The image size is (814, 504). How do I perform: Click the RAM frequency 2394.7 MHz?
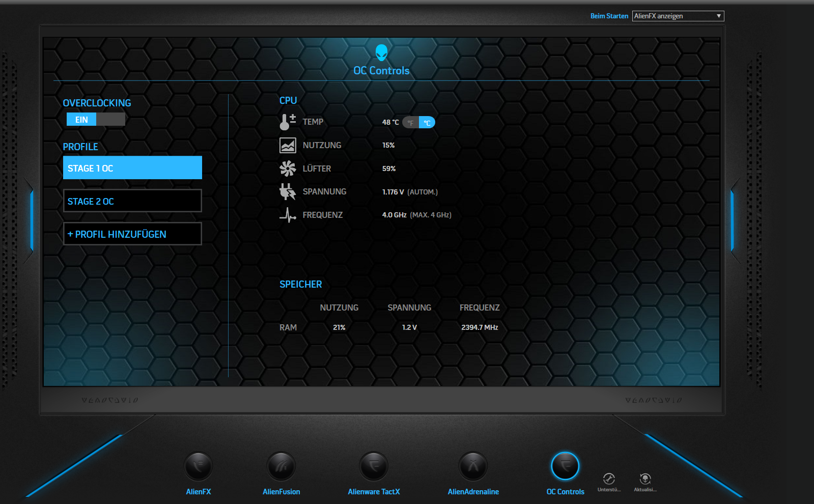[x=480, y=327]
